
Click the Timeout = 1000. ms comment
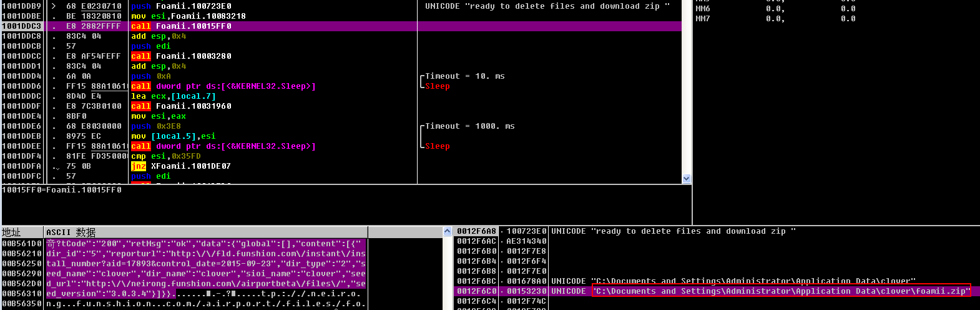click(469, 126)
